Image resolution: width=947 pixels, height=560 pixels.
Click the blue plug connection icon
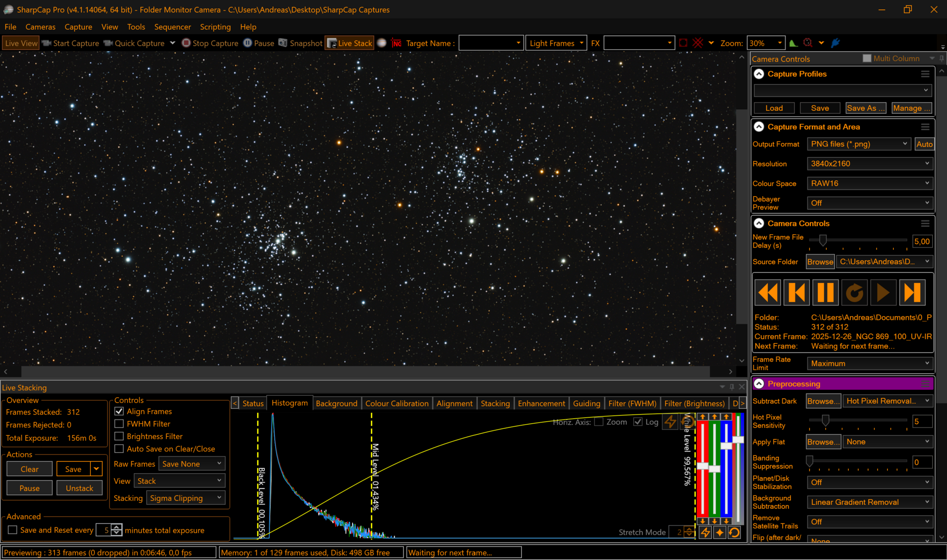pos(836,43)
